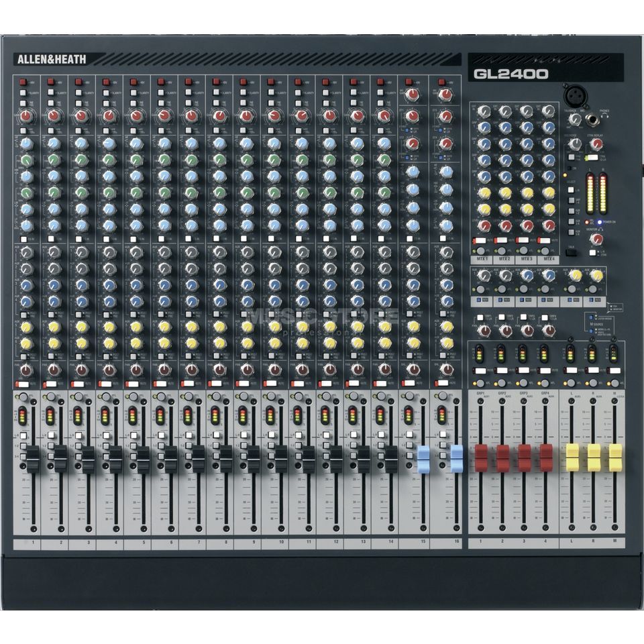644x644 pixels.
Task: Center the PAN knob on channel 7
Action: pyautogui.click(x=191, y=370)
